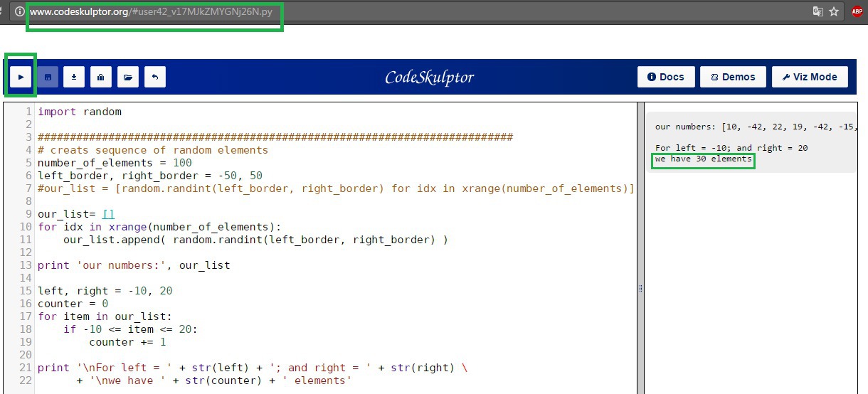Click the line 'for idx in xrange(number_of_elements):'
This screenshot has height=394, width=868.
159,227
